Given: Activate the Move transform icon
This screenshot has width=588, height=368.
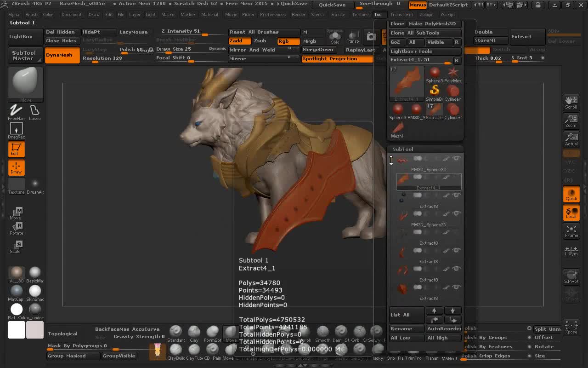Looking at the screenshot, I should coord(16,213).
